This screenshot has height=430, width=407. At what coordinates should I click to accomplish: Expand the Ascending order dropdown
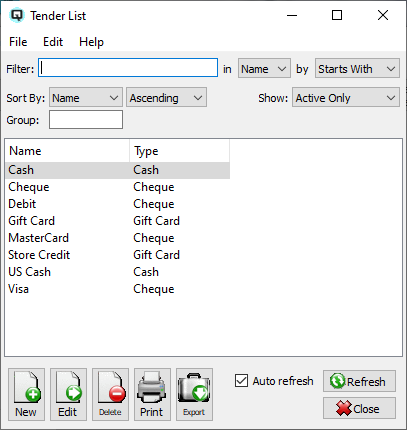tap(166, 98)
